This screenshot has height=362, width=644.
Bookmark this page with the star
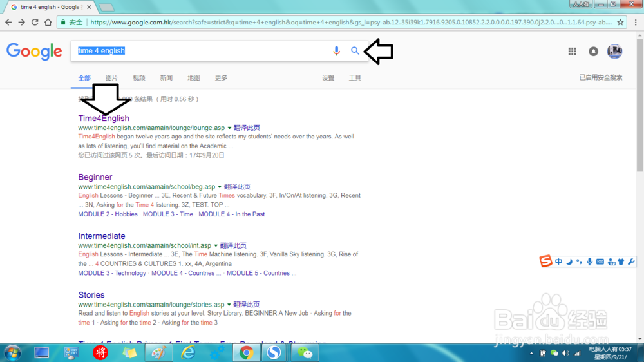point(620,22)
